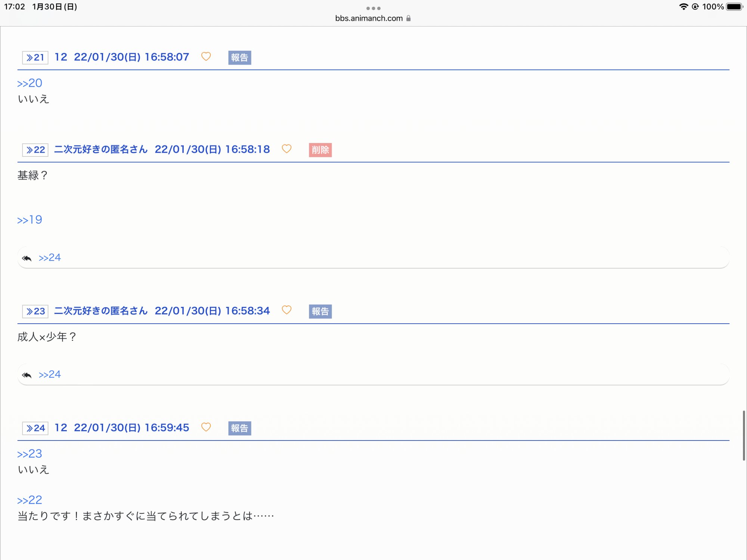
Task: Tap bbs.animanch.com address bar
Action: (369, 18)
